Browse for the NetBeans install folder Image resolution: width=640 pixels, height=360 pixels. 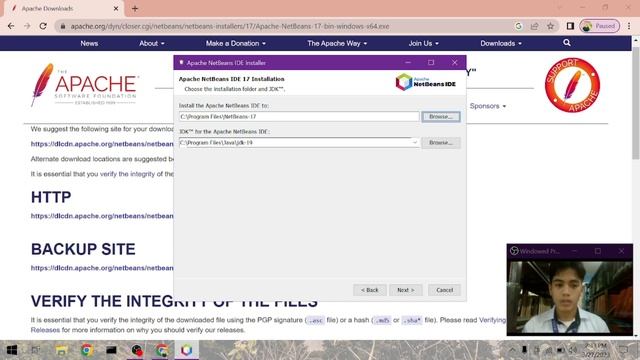coord(441,117)
